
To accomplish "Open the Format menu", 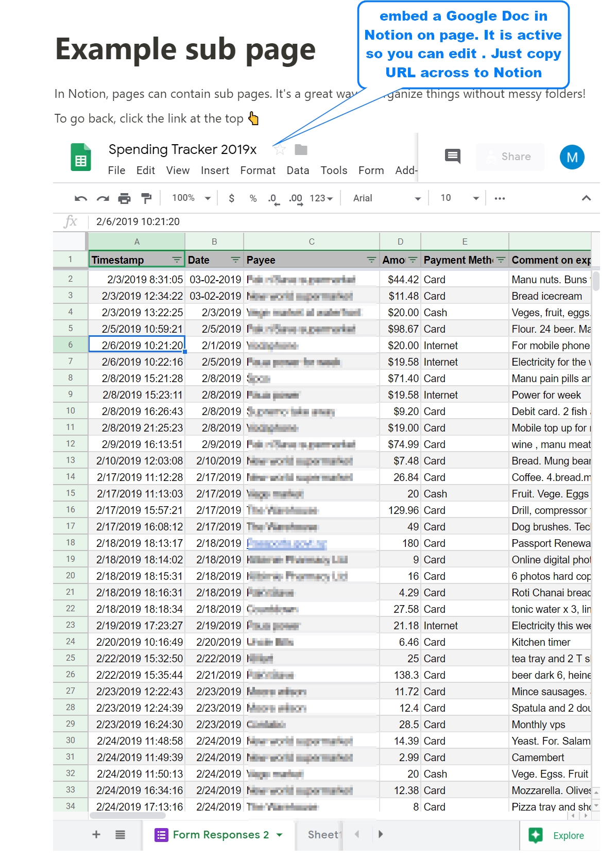I will pyautogui.click(x=258, y=170).
